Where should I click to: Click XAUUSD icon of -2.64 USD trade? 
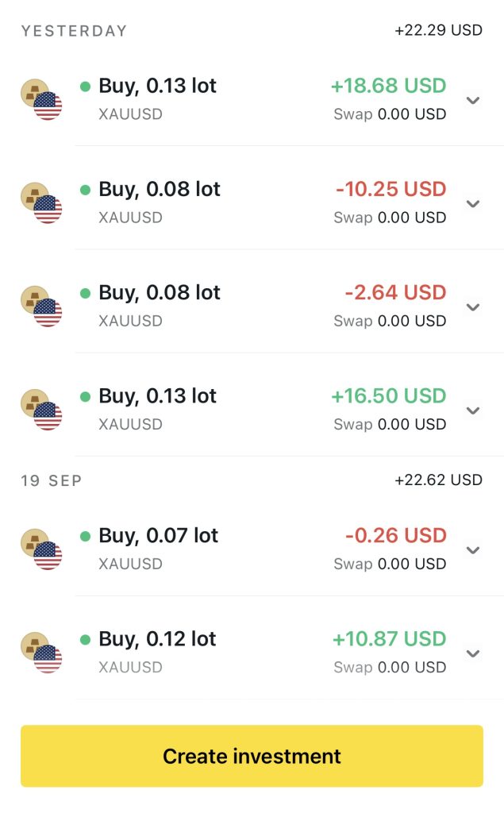click(x=41, y=306)
